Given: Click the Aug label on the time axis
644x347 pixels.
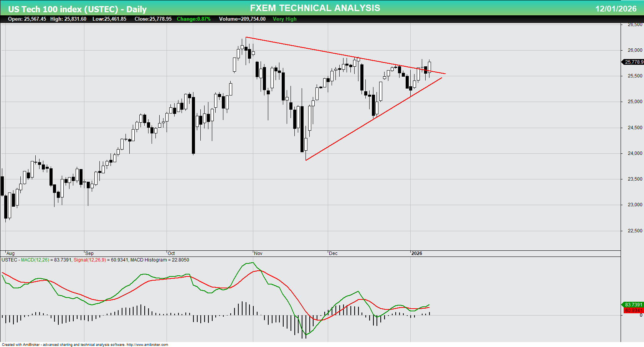Looking at the screenshot, I should [x=10, y=253].
